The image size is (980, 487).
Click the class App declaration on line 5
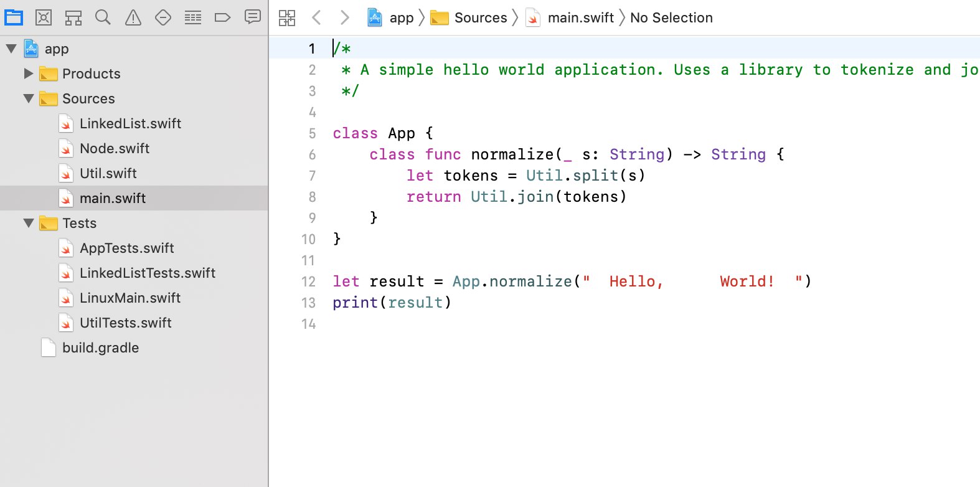[382, 133]
